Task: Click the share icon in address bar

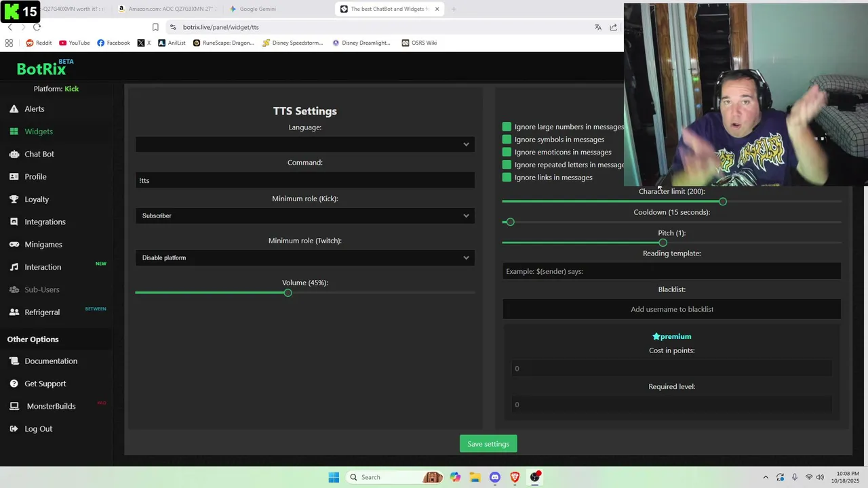Action: pos(613,27)
